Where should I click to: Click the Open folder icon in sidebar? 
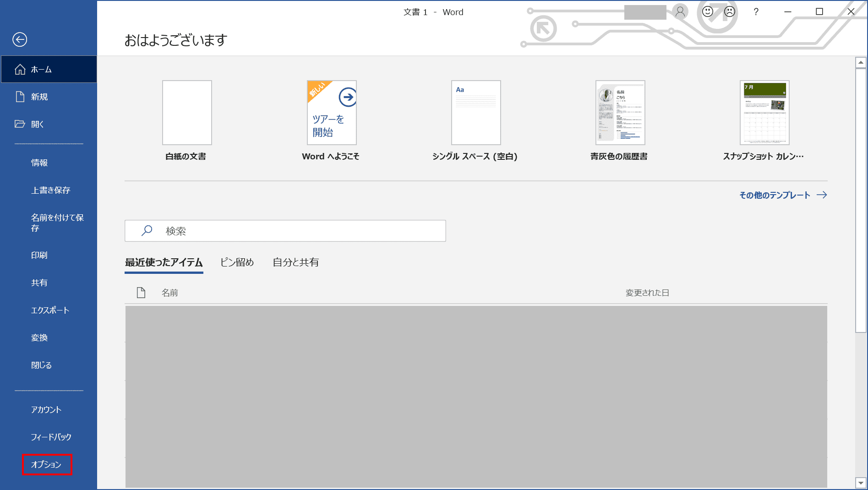(20, 124)
